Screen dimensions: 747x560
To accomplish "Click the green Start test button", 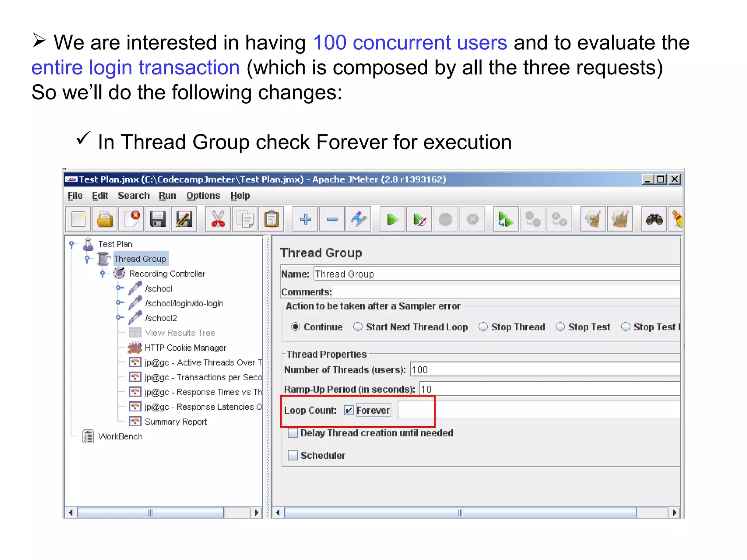I will pyautogui.click(x=392, y=219).
